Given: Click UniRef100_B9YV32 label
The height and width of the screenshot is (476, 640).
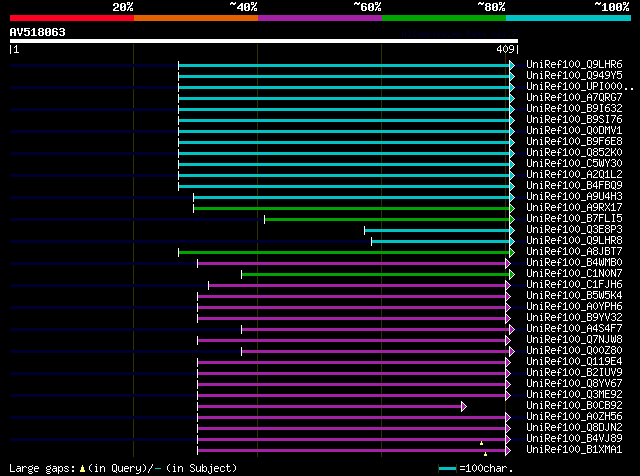Looking at the screenshot, I should click(x=574, y=318).
